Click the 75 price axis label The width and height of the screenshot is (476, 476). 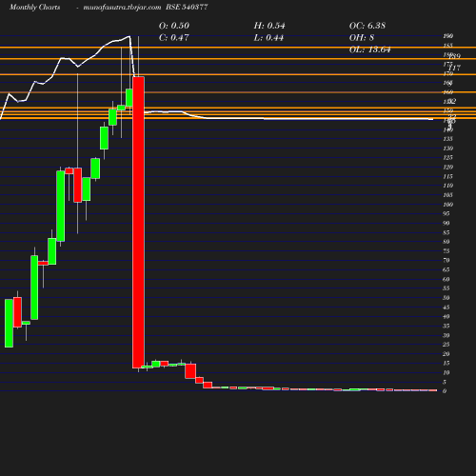click(446, 251)
